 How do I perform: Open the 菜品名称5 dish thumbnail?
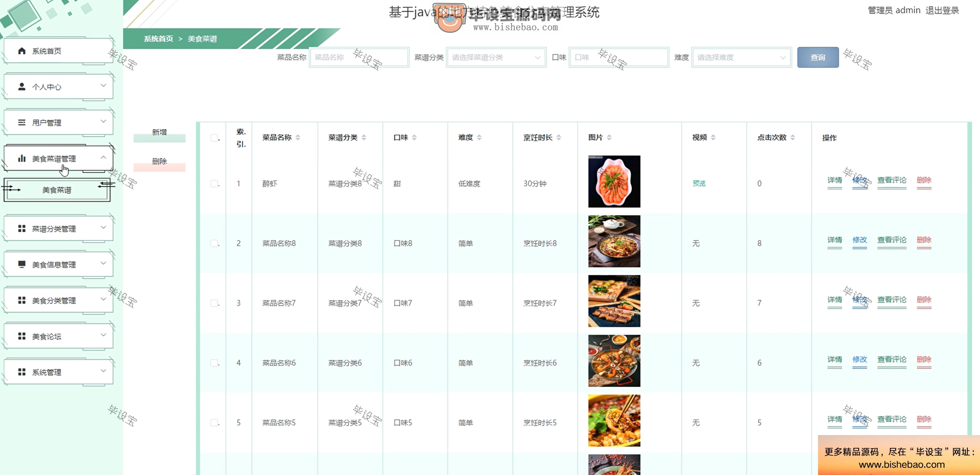(614, 420)
